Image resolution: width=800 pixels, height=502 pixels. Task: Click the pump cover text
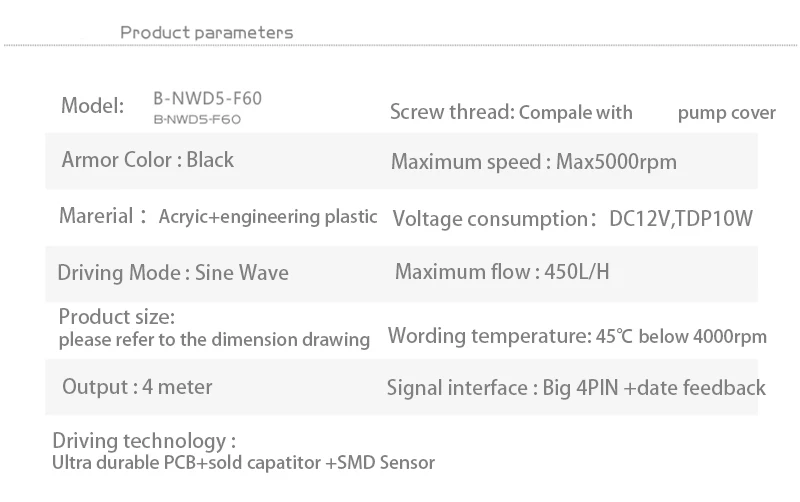727,113
